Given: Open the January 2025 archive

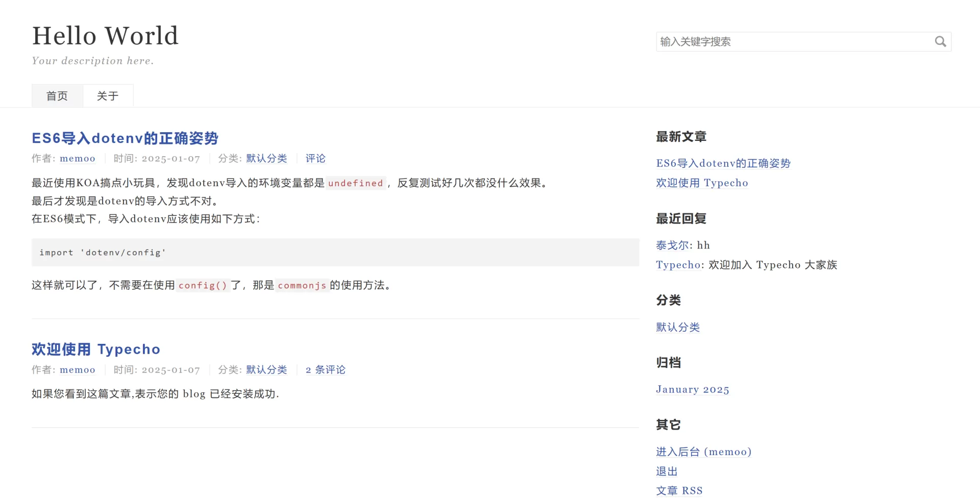Looking at the screenshot, I should pos(692,390).
